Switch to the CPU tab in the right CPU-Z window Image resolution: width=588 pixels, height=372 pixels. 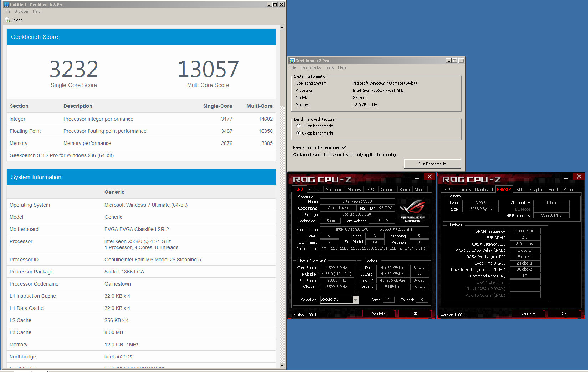pos(449,190)
